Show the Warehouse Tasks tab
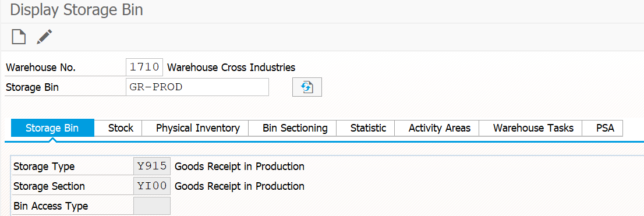 click(533, 128)
